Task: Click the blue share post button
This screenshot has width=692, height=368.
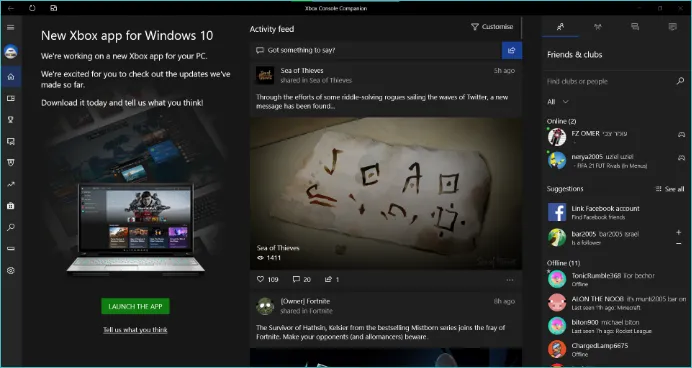Action: (512, 50)
